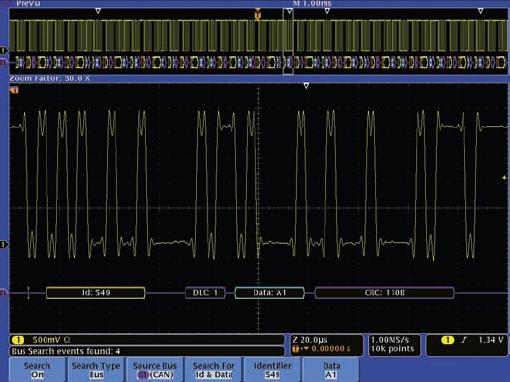The height and width of the screenshot is (382, 510).
Task: Click the orange delay time readout 0.00000 s
Action: pyautogui.click(x=331, y=349)
